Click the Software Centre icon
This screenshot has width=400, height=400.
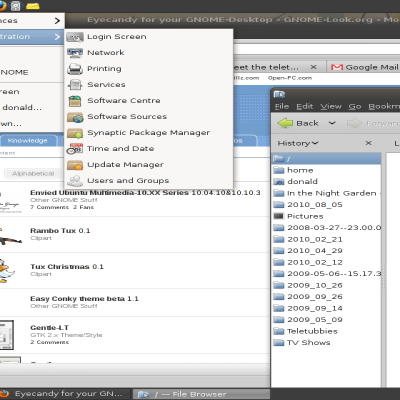(75, 101)
